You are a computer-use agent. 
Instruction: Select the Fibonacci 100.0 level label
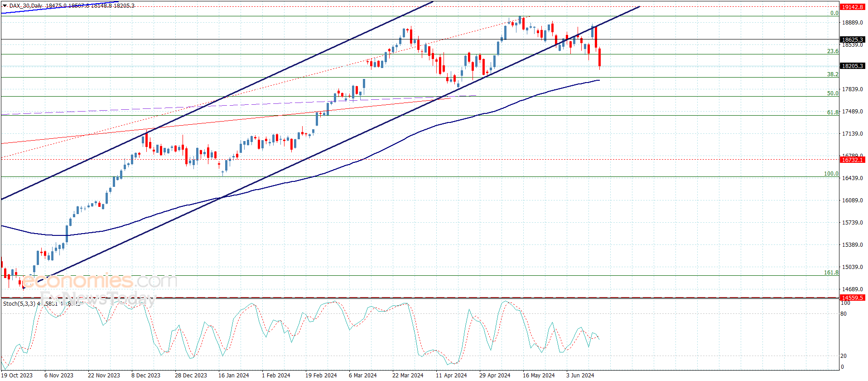[831, 174]
